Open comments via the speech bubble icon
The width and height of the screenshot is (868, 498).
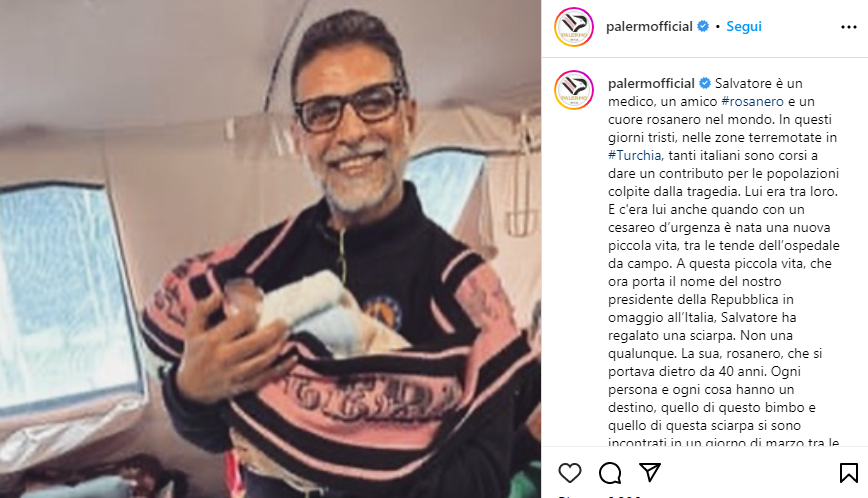(610, 473)
